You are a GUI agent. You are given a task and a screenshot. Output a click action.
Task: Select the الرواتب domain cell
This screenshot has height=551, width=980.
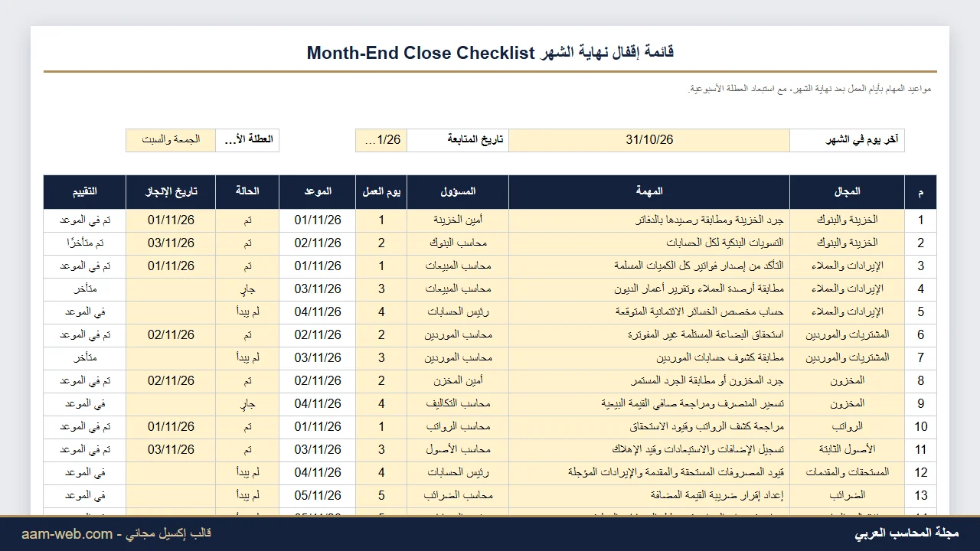pos(847,427)
